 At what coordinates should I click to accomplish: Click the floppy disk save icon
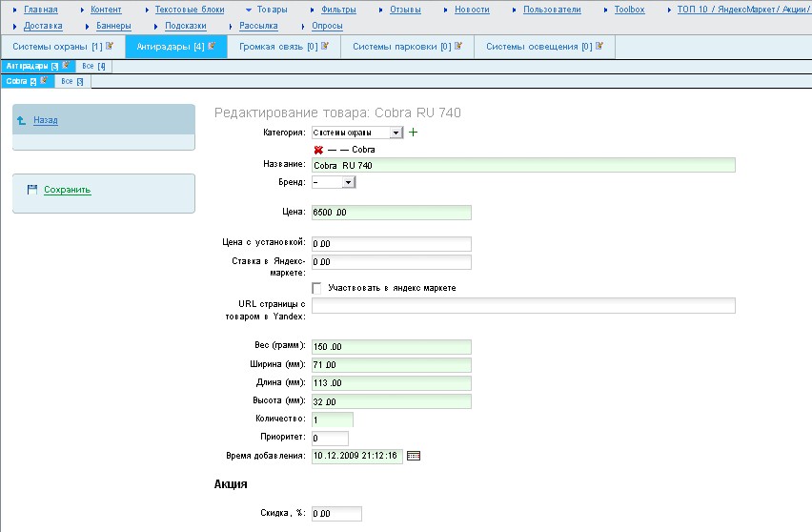(x=32, y=190)
